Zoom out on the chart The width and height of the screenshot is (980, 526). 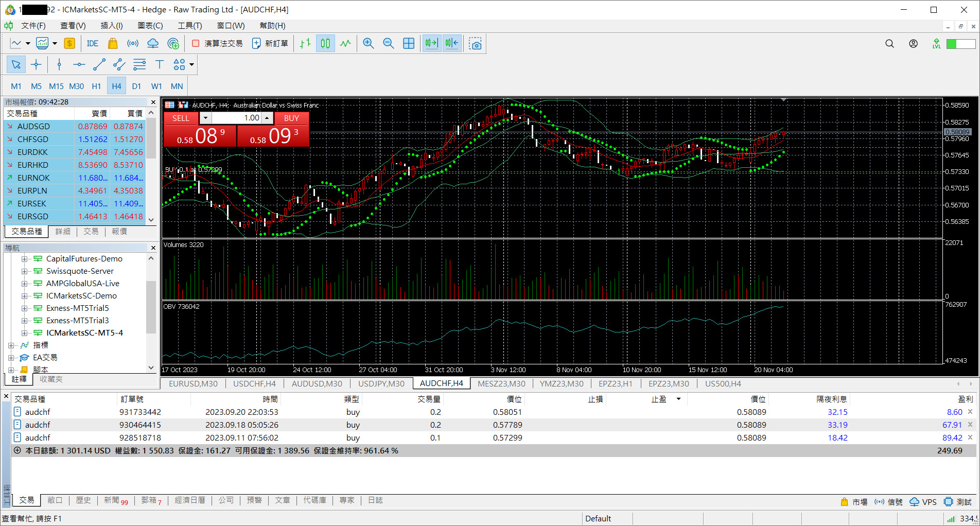point(389,44)
